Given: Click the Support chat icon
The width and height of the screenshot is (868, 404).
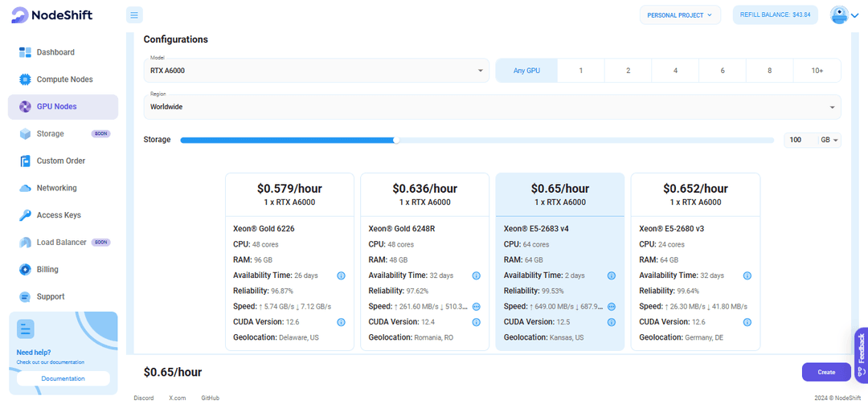Looking at the screenshot, I should click(25, 296).
